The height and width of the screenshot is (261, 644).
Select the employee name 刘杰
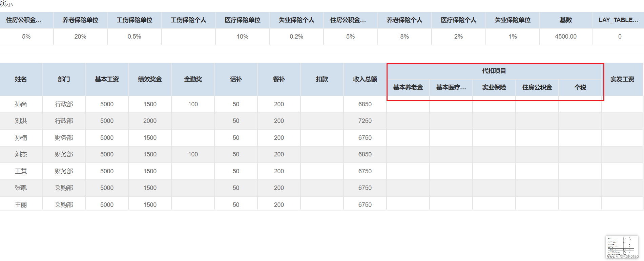pyautogui.click(x=21, y=154)
